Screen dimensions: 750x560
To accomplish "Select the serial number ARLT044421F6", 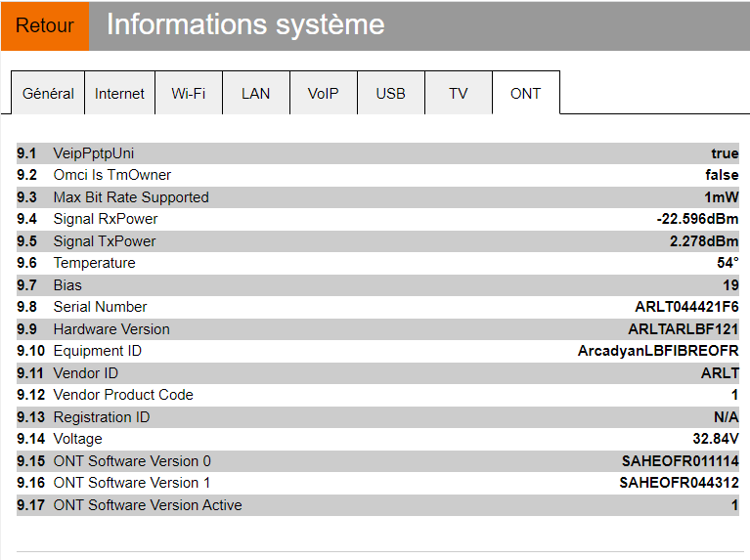I will pyautogui.click(x=686, y=307).
